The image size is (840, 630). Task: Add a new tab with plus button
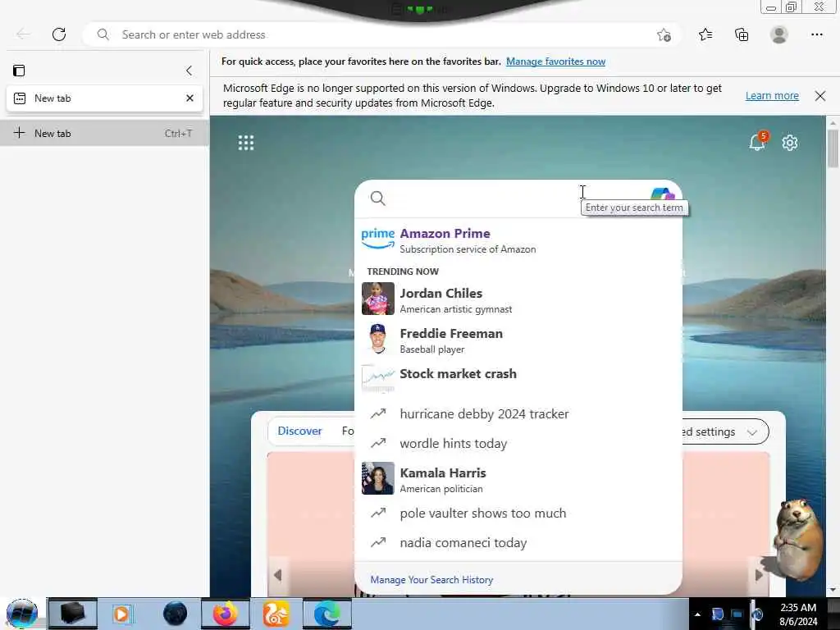[104, 134]
